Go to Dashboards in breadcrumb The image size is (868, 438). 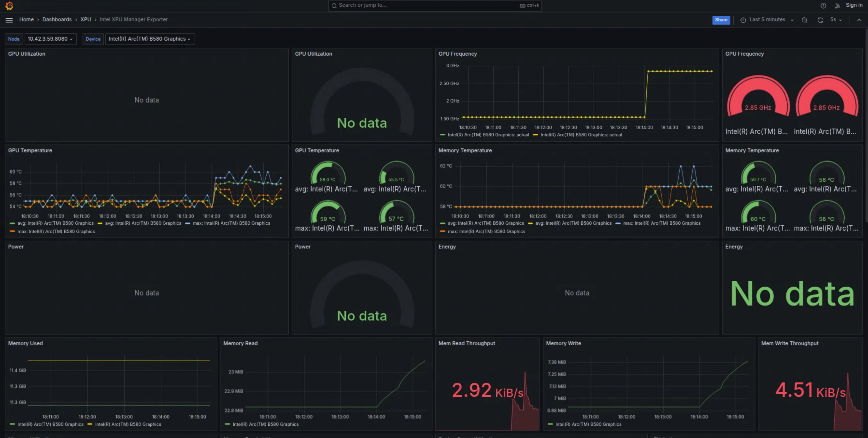[x=57, y=20]
